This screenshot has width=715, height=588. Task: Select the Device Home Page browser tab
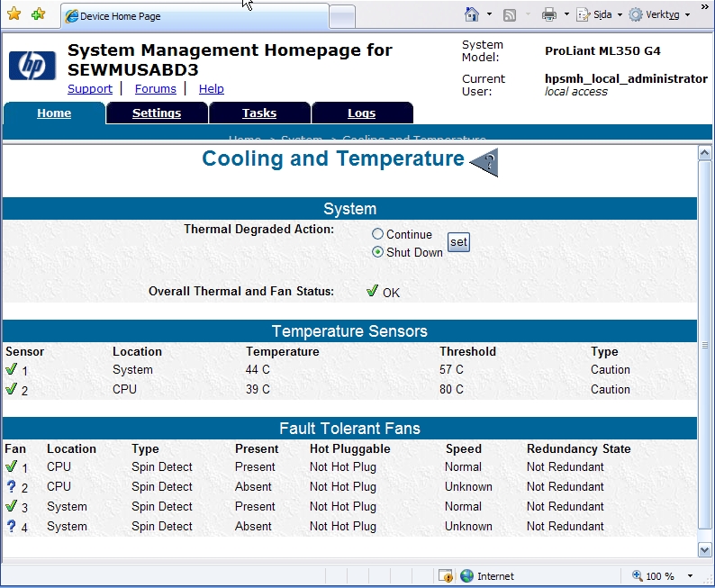pos(195,16)
